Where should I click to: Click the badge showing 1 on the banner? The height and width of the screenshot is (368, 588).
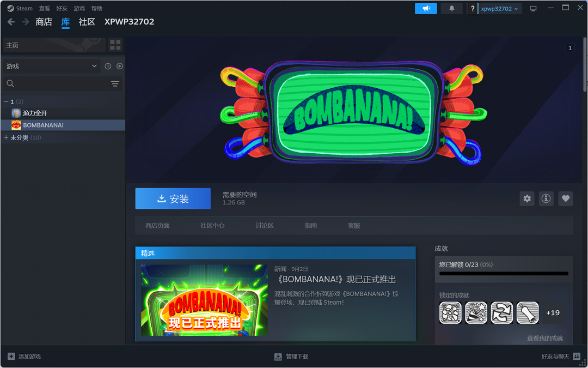pyautogui.click(x=570, y=48)
